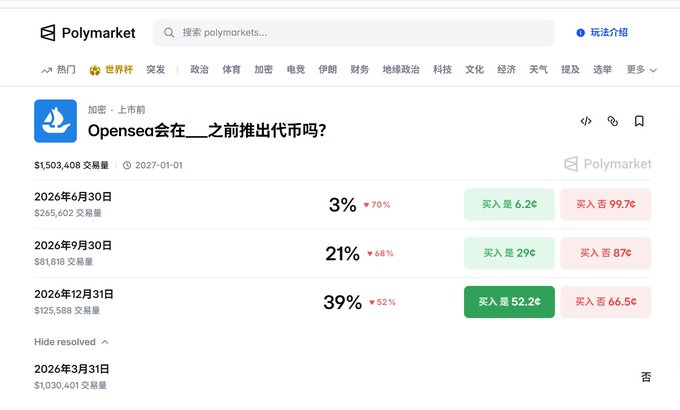Select the 经济 category
The height and width of the screenshot is (410, 680).
coord(507,69)
